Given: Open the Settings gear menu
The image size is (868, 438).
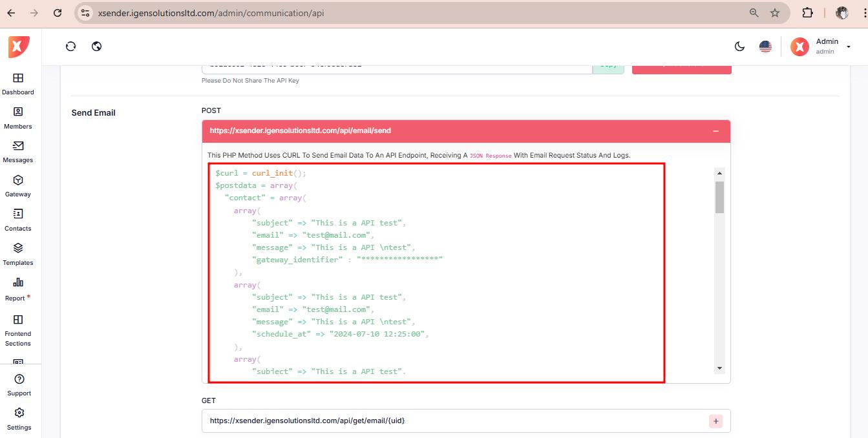Looking at the screenshot, I should tap(19, 413).
